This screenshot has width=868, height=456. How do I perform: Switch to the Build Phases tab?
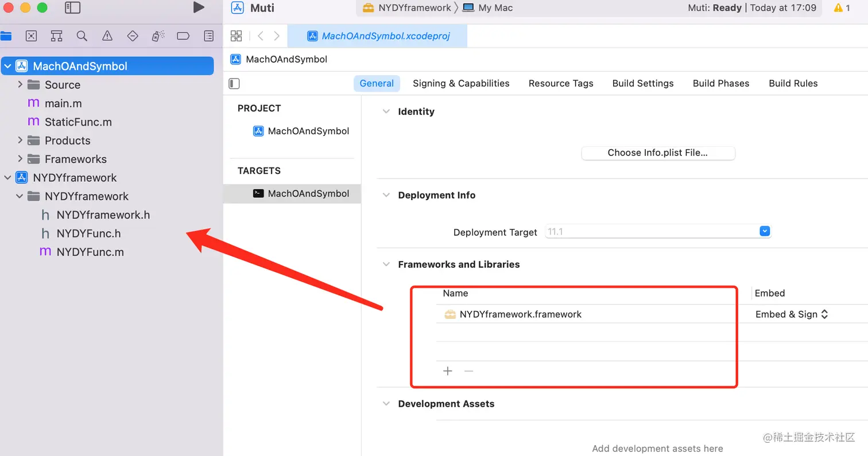(721, 83)
